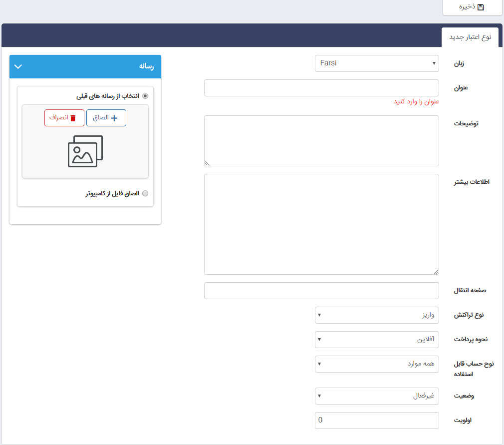
Task: Click the description (توضیحات) text area
Action: (x=321, y=141)
